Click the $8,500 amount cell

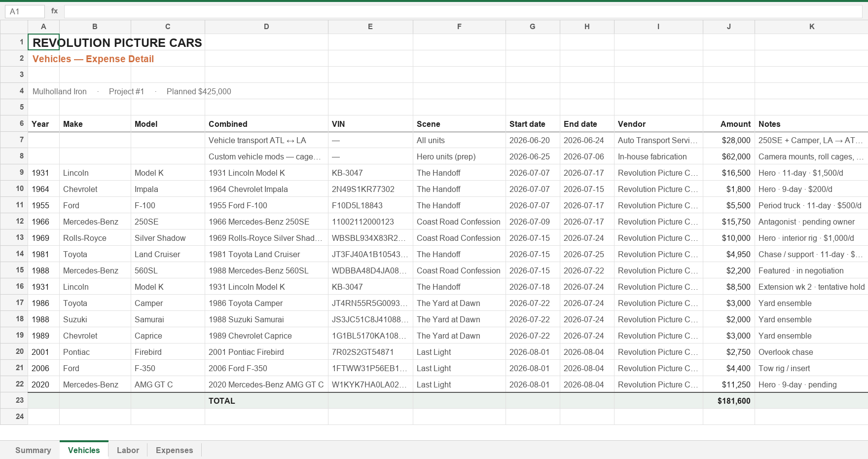tap(729, 287)
